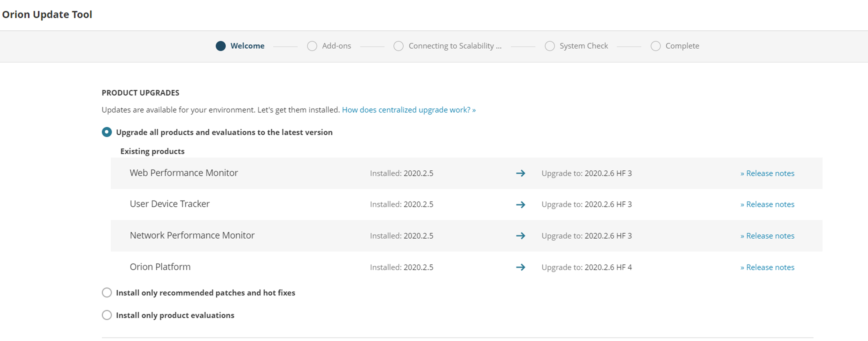Select Upgrade all products and evaluations option

pos(107,132)
